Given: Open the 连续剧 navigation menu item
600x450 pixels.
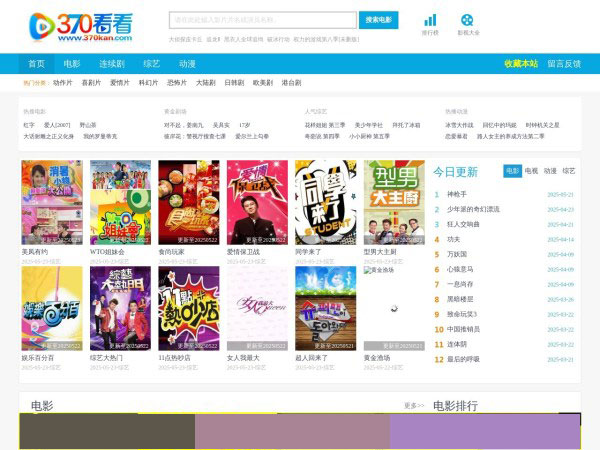Looking at the screenshot, I should point(110,63).
